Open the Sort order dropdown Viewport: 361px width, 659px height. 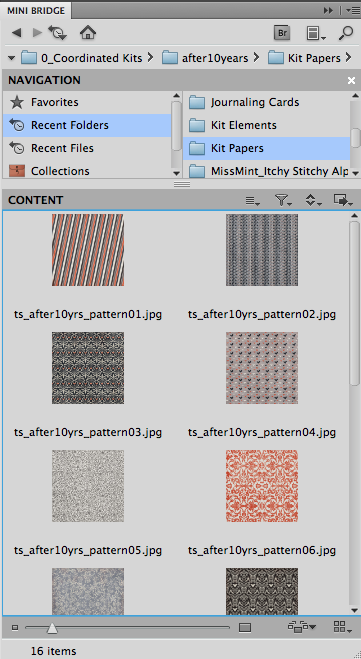point(314,200)
